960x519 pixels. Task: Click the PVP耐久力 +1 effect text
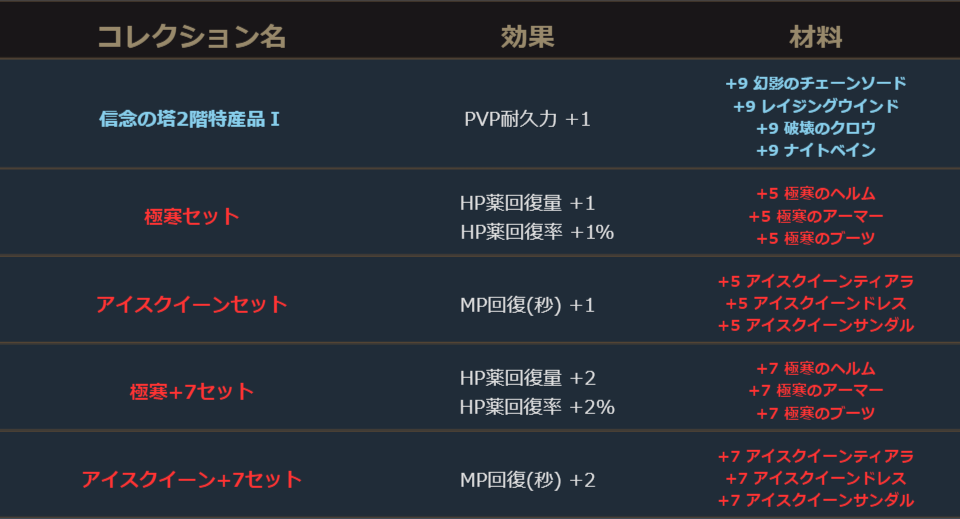[527, 119]
